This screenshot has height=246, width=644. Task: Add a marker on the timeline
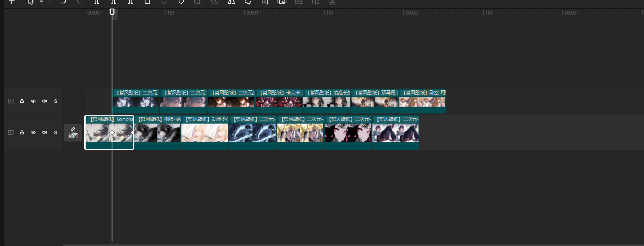pos(181,2)
